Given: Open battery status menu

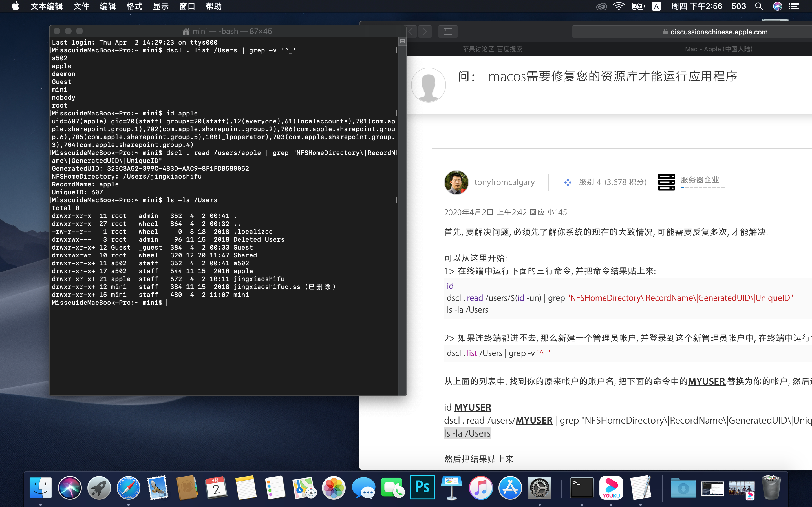Looking at the screenshot, I should [638, 6].
